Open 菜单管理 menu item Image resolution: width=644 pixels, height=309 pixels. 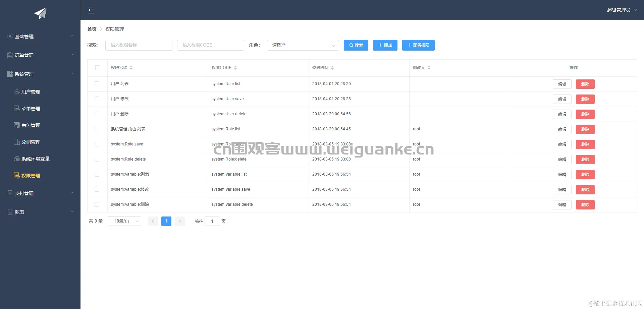[40, 108]
